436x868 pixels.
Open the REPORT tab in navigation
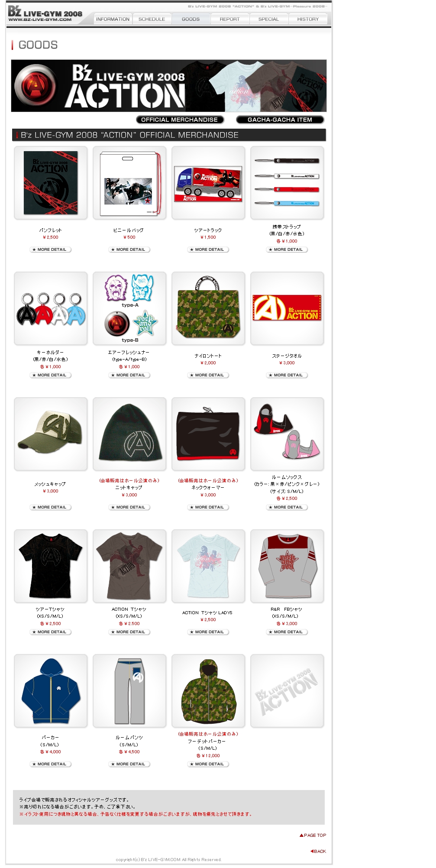pyautogui.click(x=229, y=19)
